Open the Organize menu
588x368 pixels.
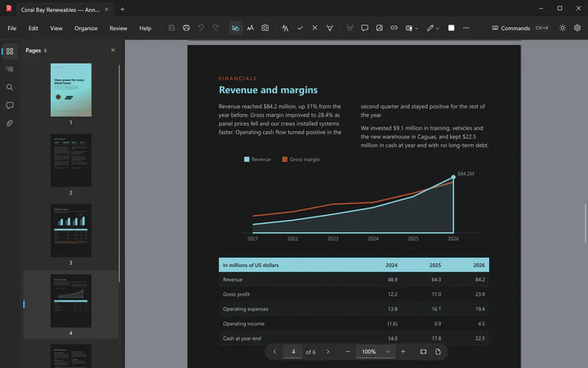tap(86, 28)
